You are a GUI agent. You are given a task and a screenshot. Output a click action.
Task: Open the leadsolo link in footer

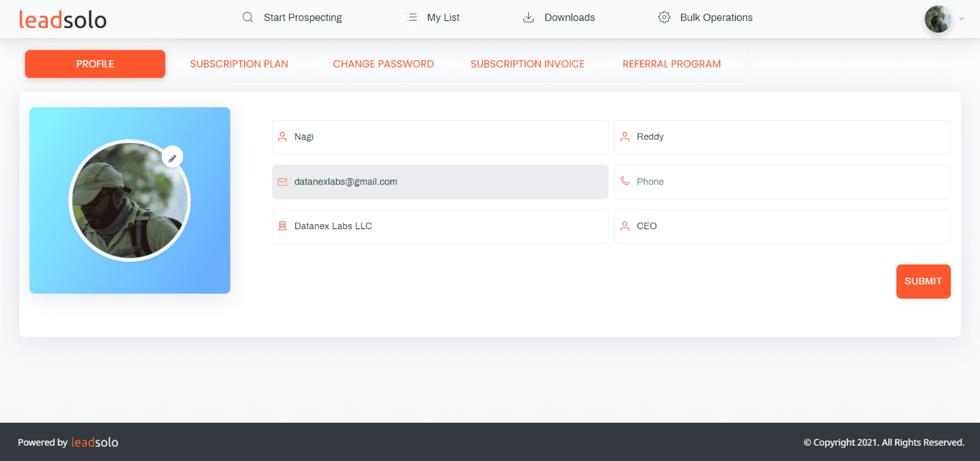coord(94,442)
